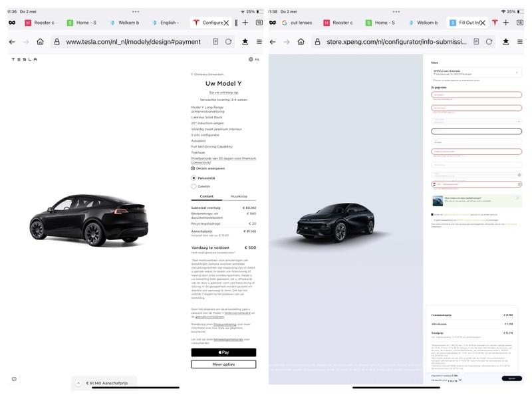Click the black submit button on XPENG page
The width and height of the screenshot is (532, 399).
pyautogui.click(x=511, y=378)
